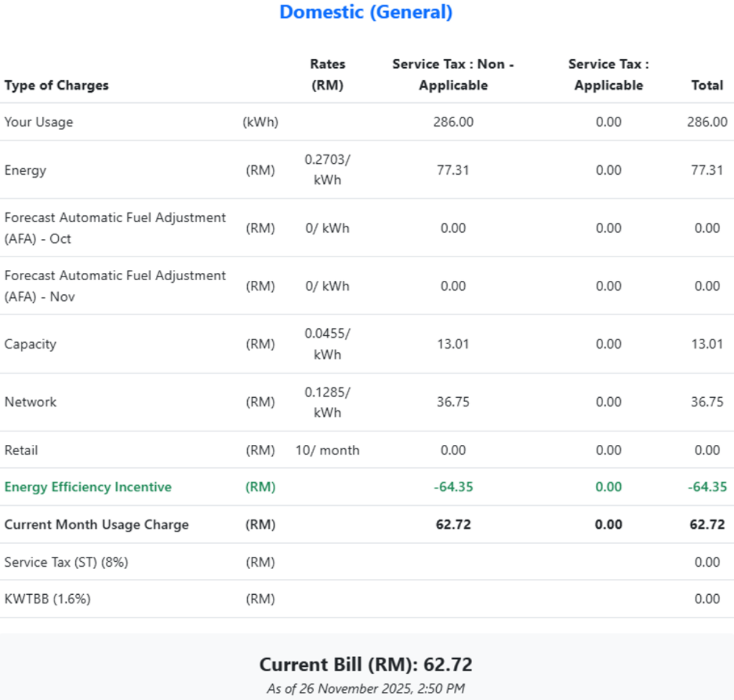Select the Total column header
Screen dimensions: 734x700
[706, 86]
